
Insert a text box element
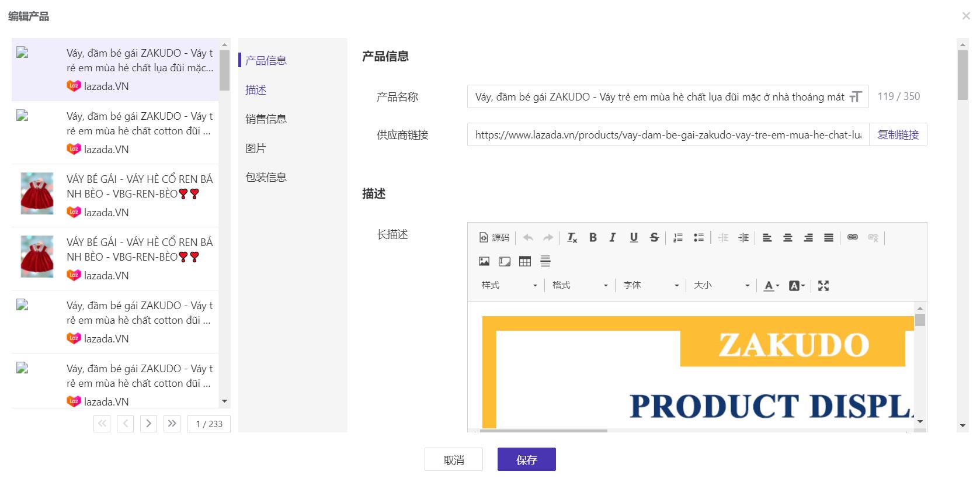505,261
